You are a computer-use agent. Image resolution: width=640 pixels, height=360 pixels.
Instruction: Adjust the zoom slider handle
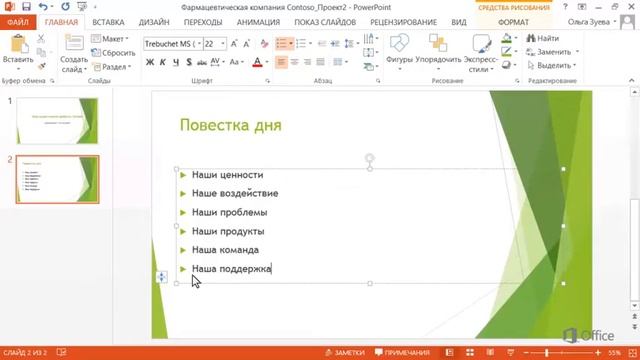547,352
